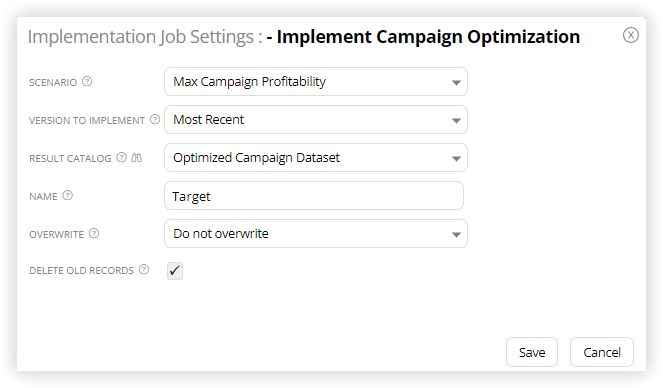Click the Optimized Campaign Dataset selector
The image size is (663, 388).
315,158
